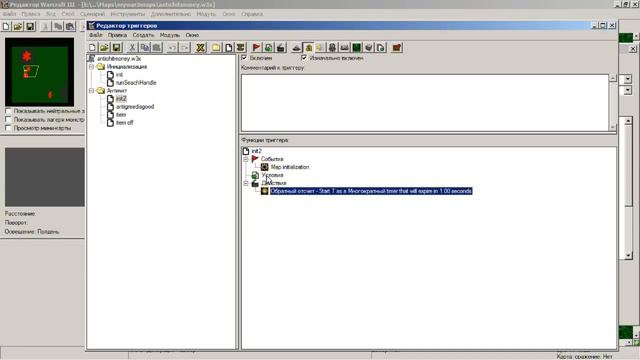Select the "item" trigger
640x360 pixels.
[x=121, y=115]
